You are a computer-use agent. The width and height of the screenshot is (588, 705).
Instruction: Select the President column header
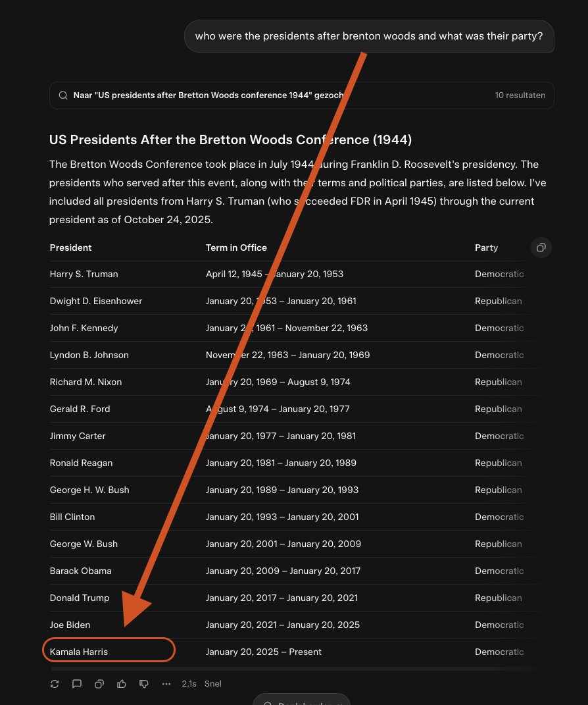coord(71,248)
